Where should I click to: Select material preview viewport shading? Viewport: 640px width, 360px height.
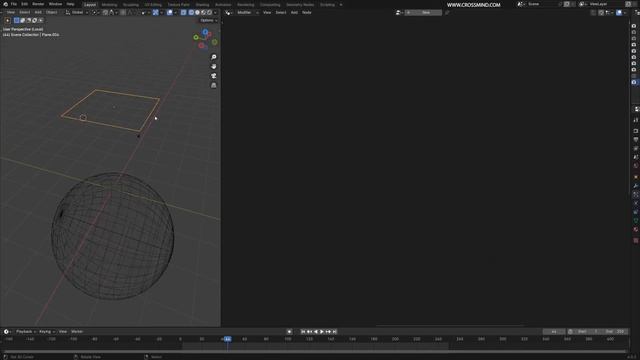[x=203, y=13]
